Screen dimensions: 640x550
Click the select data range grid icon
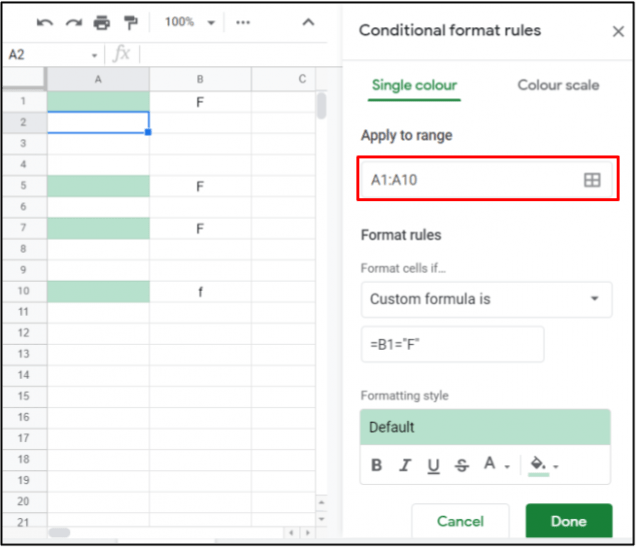pos(592,180)
